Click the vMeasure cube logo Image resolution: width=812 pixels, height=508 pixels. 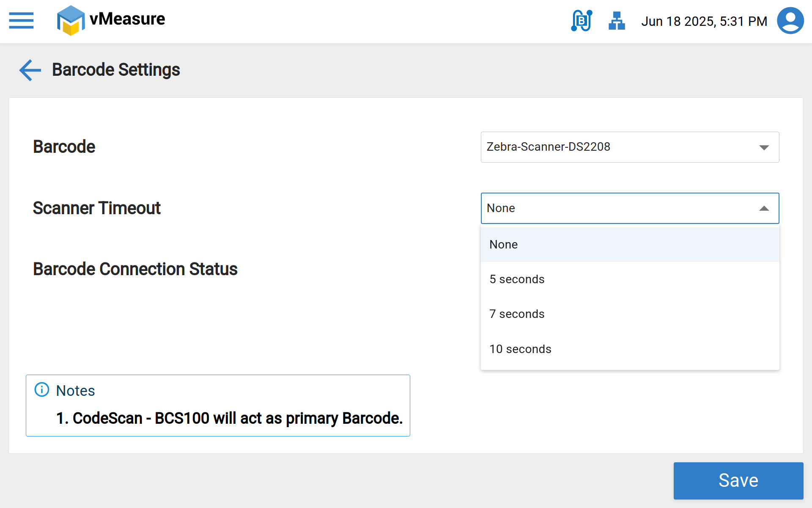coord(70,20)
